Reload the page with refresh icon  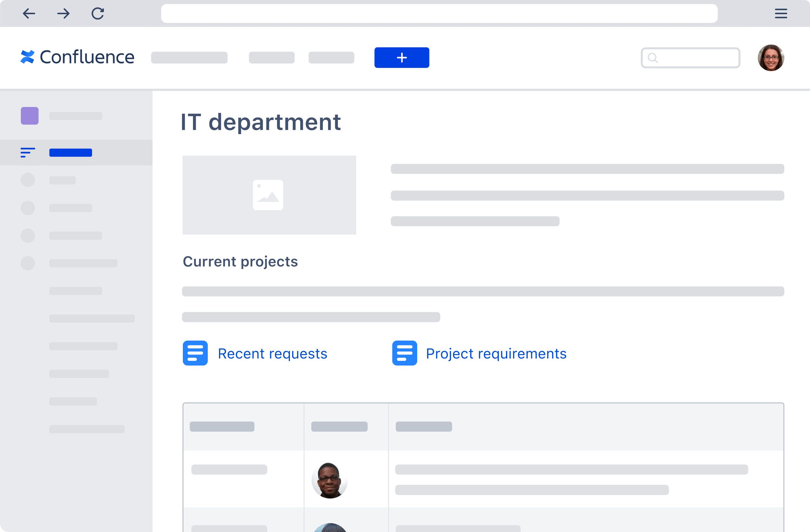point(98,14)
